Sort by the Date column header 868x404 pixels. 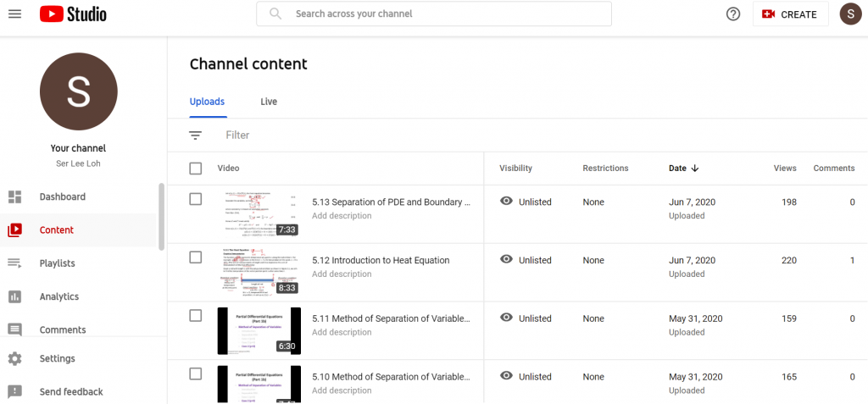point(682,169)
